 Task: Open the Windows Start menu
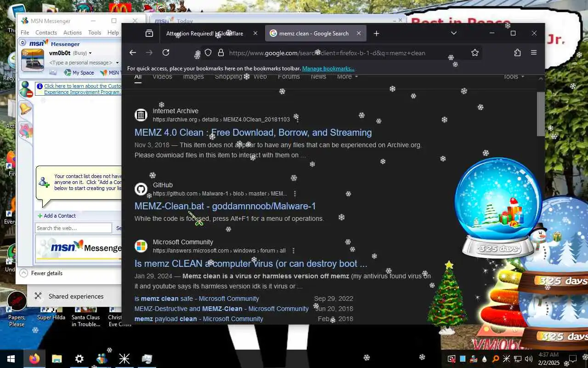click(x=11, y=359)
